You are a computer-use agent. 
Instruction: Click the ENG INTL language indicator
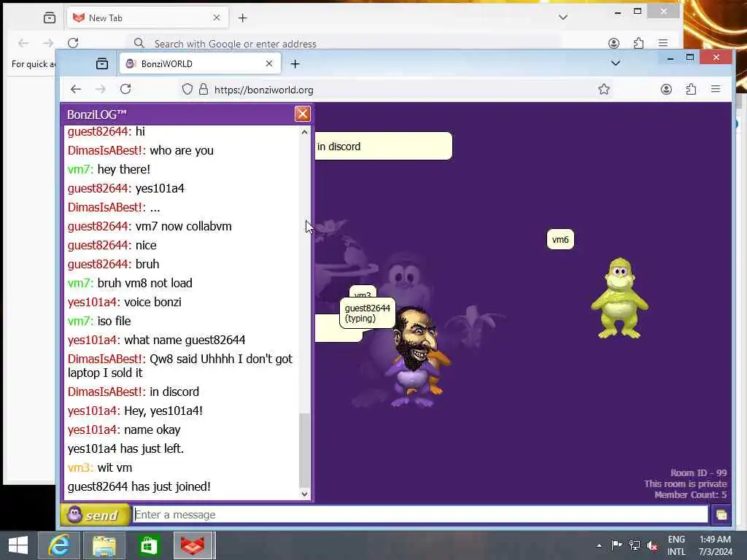(x=676, y=545)
